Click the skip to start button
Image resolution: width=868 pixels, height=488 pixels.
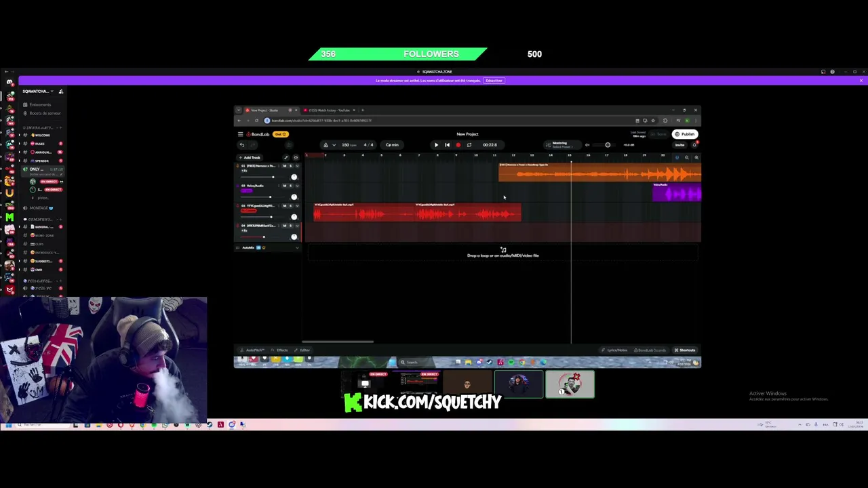447,144
